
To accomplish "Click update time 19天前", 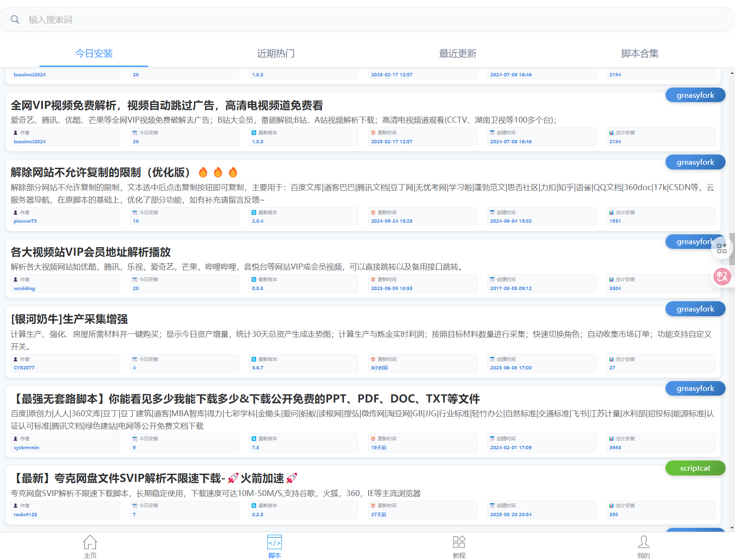I will [x=379, y=448].
